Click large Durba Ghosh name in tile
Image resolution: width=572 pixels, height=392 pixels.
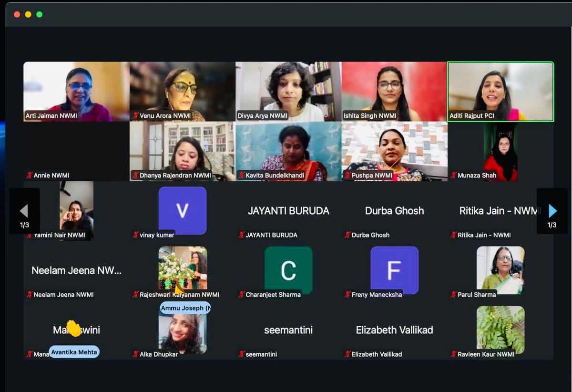(394, 211)
